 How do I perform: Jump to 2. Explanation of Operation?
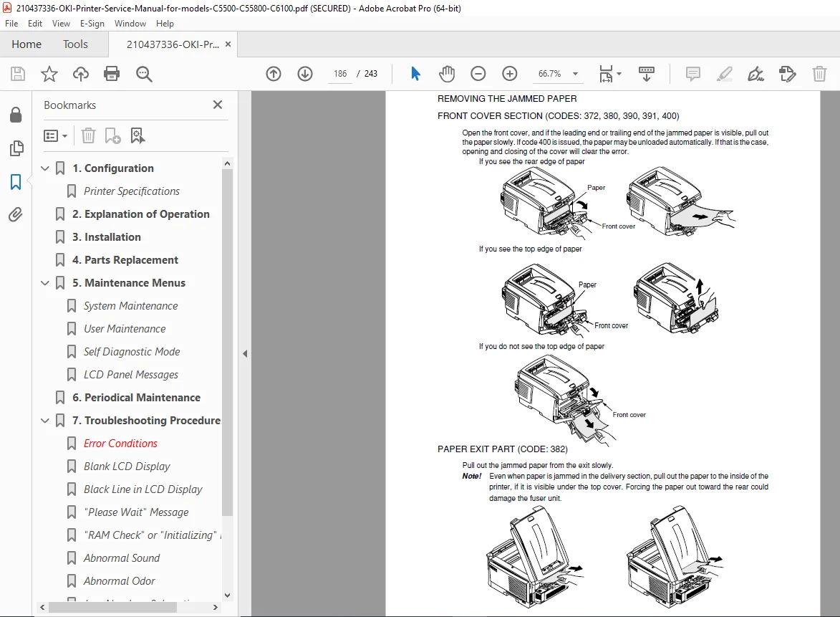pos(141,214)
